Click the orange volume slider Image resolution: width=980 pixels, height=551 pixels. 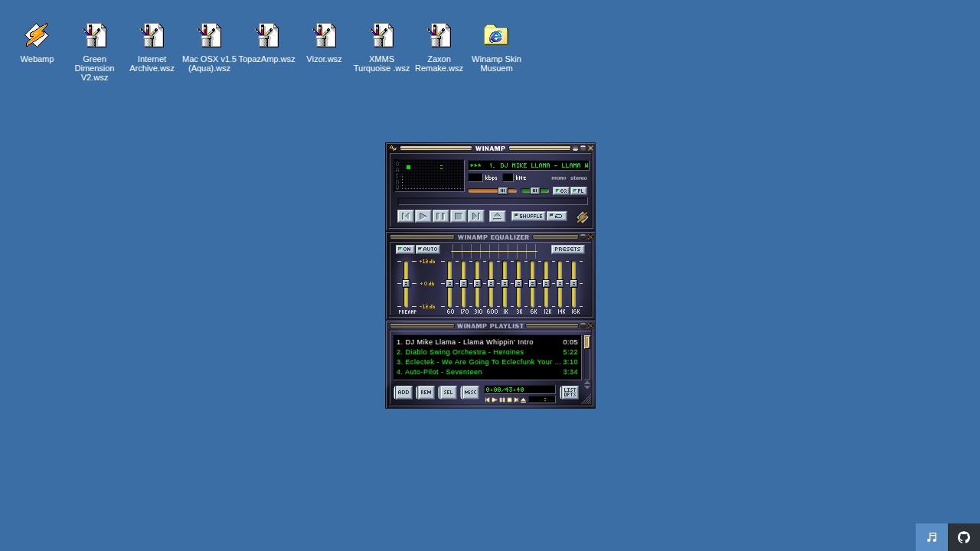(x=492, y=191)
